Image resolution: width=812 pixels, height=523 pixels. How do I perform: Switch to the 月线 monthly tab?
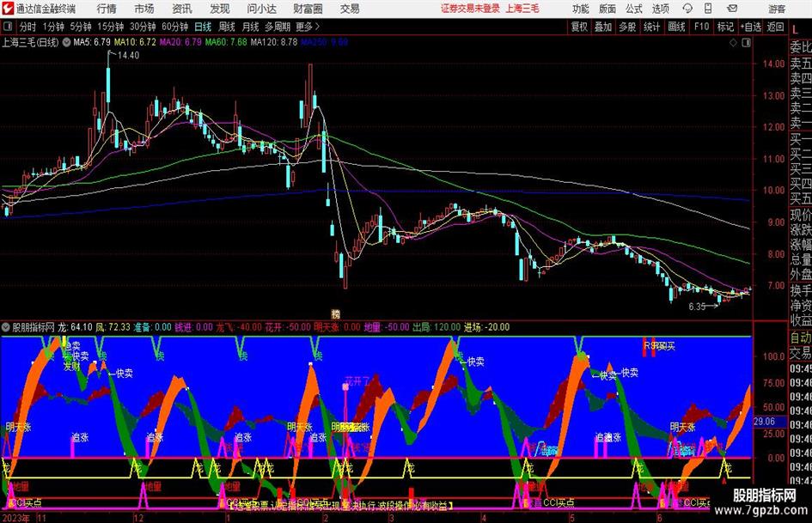(250, 27)
